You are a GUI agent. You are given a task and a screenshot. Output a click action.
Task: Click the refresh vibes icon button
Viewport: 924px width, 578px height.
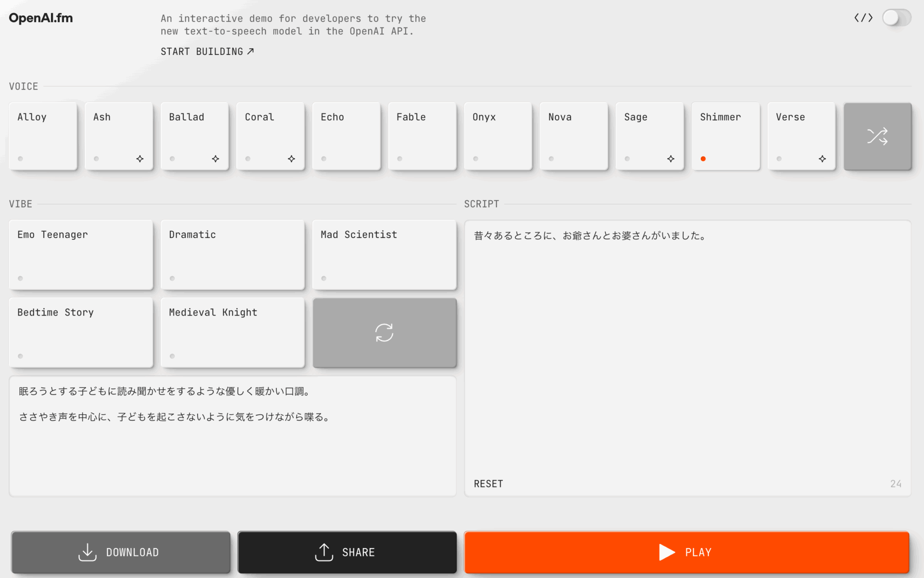coord(384,332)
